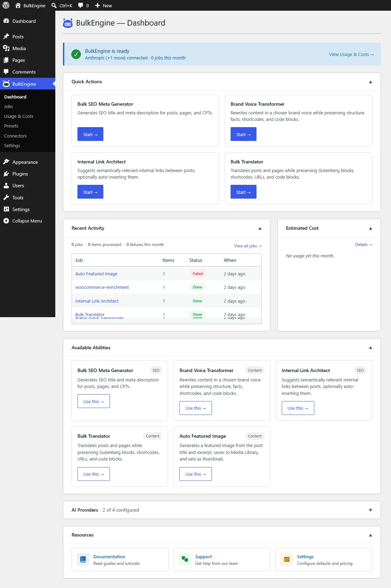Screen dimensions: 391x588
Task: Click the Plugins plug icon
Action: pos(6,173)
